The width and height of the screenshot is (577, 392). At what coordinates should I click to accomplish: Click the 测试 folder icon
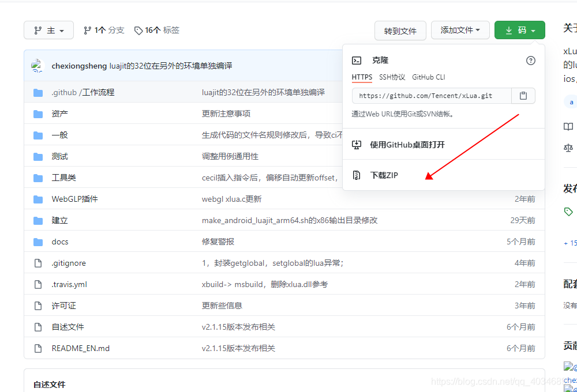(x=38, y=156)
